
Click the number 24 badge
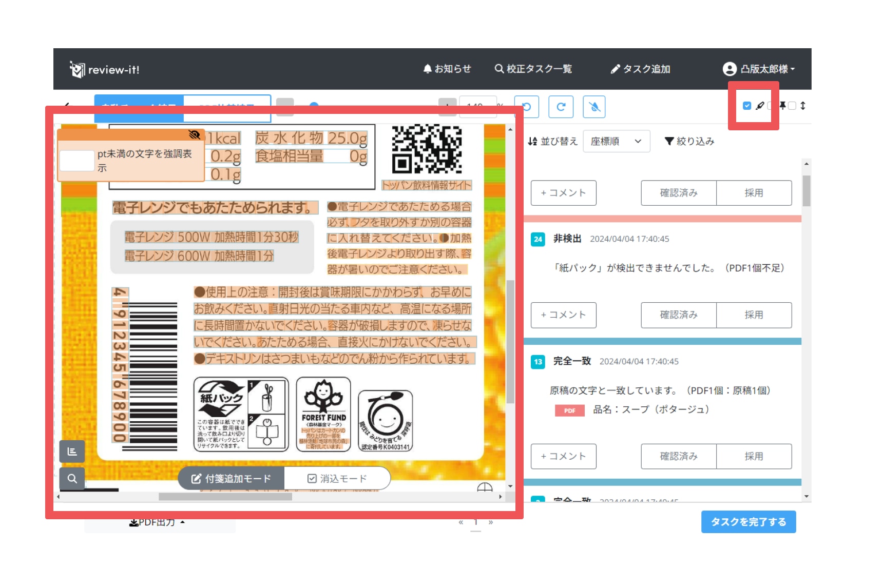pyautogui.click(x=538, y=239)
